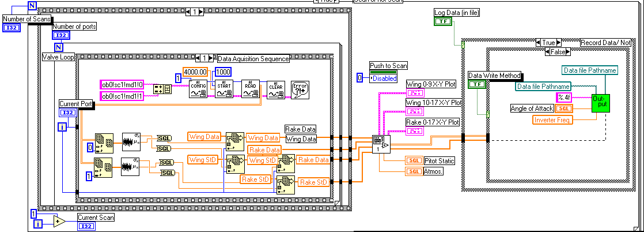Image resolution: width=644 pixels, height=232 pixels.
Task: Select Replace Array Subset node between Wing StD locals
Action: coord(236,164)
